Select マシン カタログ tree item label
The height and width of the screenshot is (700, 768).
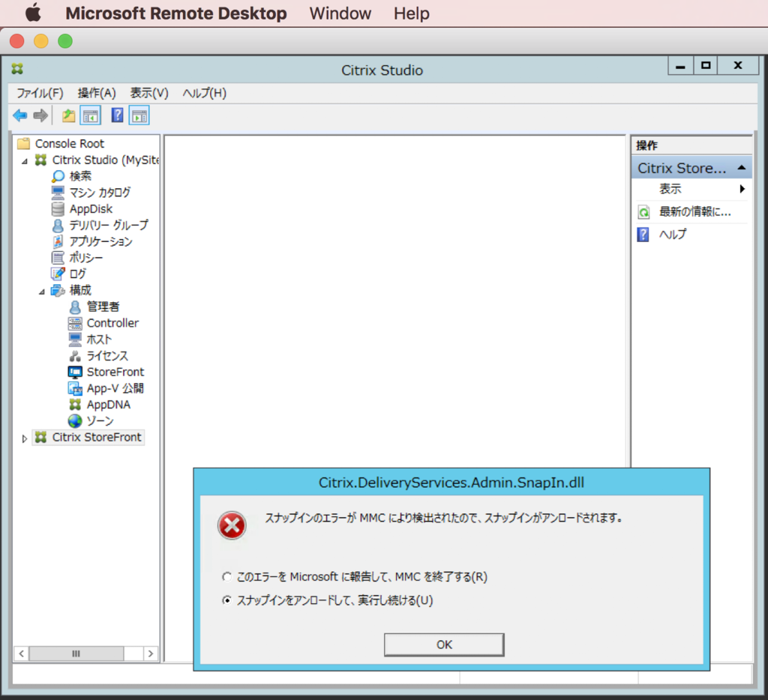click(100, 193)
